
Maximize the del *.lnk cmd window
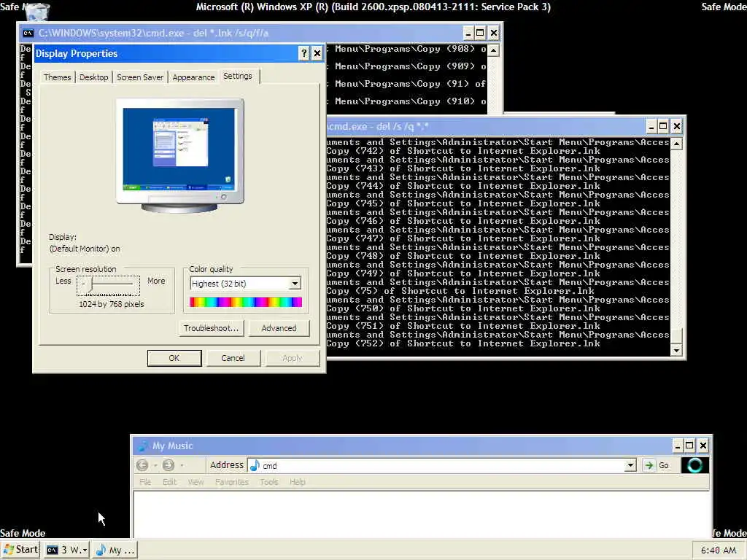pos(480,33)
